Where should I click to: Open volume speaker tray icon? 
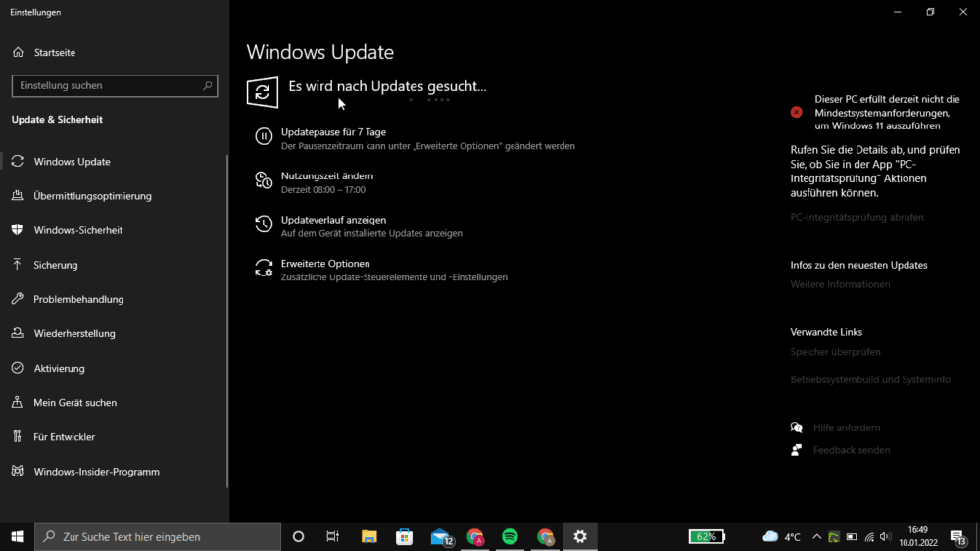(885, 536)
